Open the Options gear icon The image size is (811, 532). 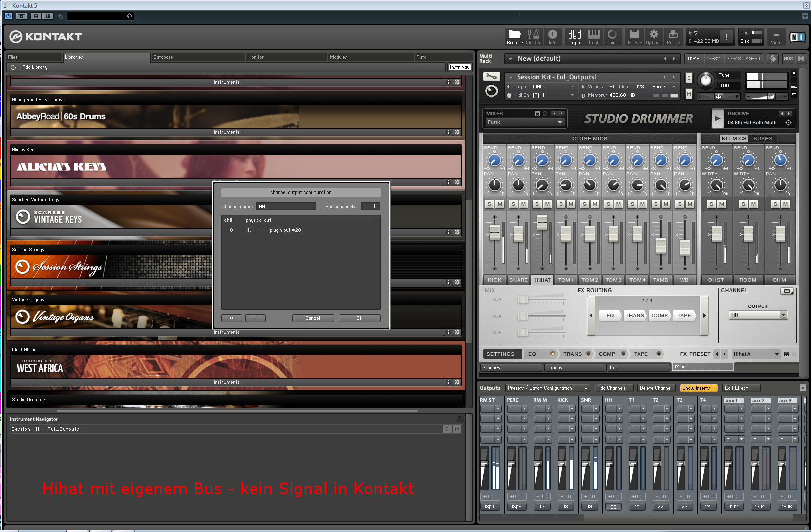(x=654, y=37)
